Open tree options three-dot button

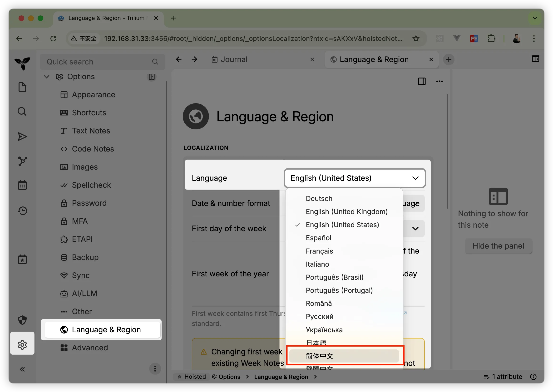(155, 369)
